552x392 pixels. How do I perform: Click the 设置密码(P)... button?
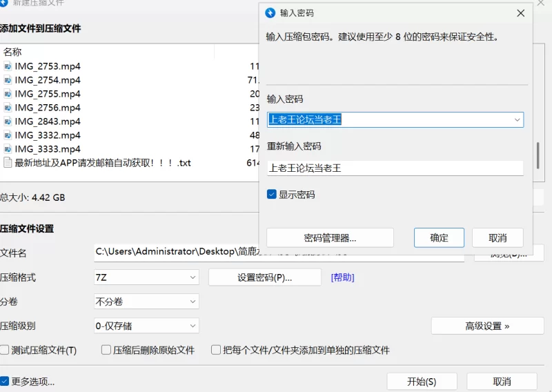tap(265, 277)
